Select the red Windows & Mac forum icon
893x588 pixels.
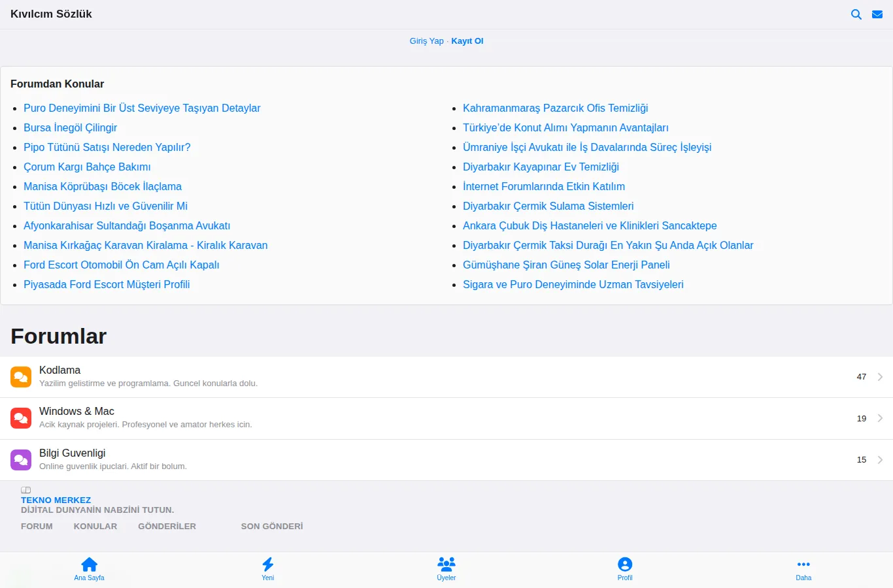pyautogui.click(x=21, y=418)
